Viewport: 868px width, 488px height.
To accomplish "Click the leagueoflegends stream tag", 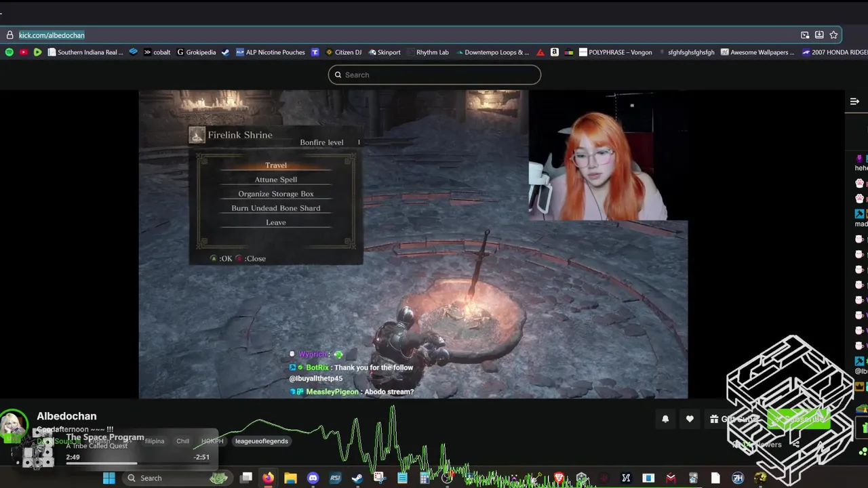I will click(261, 441).
